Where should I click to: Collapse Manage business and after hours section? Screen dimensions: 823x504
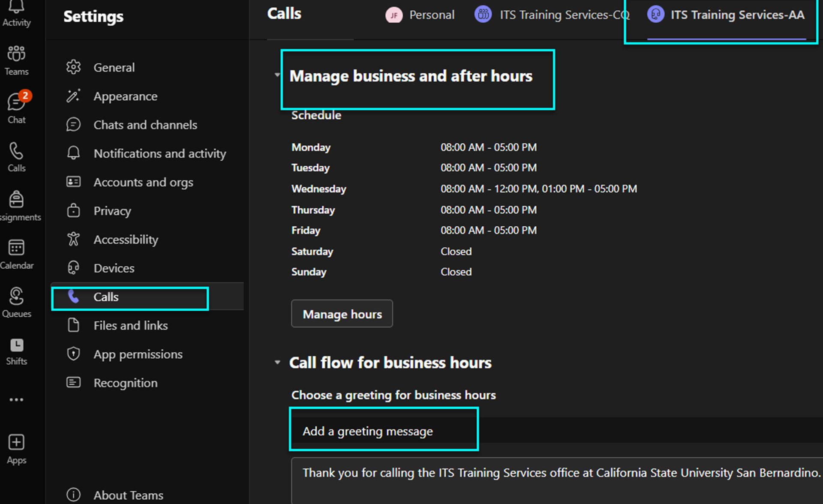pyautogui.click(x=277, y=75)
